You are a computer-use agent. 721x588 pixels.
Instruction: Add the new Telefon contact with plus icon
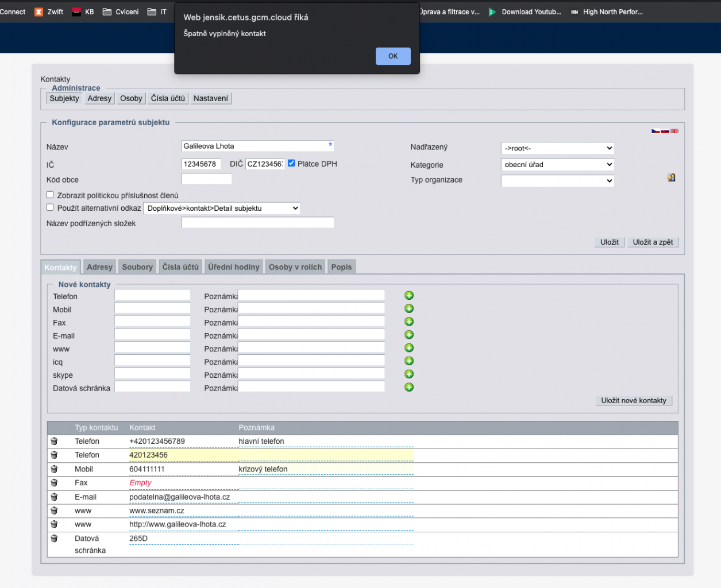click(x=409, y=296)
